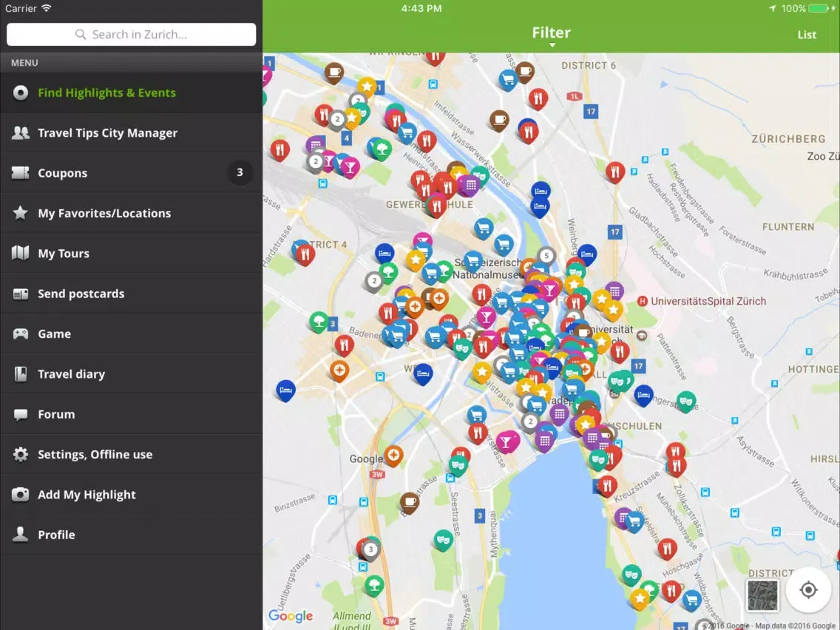Open the Game menu entry

(132, 333)
